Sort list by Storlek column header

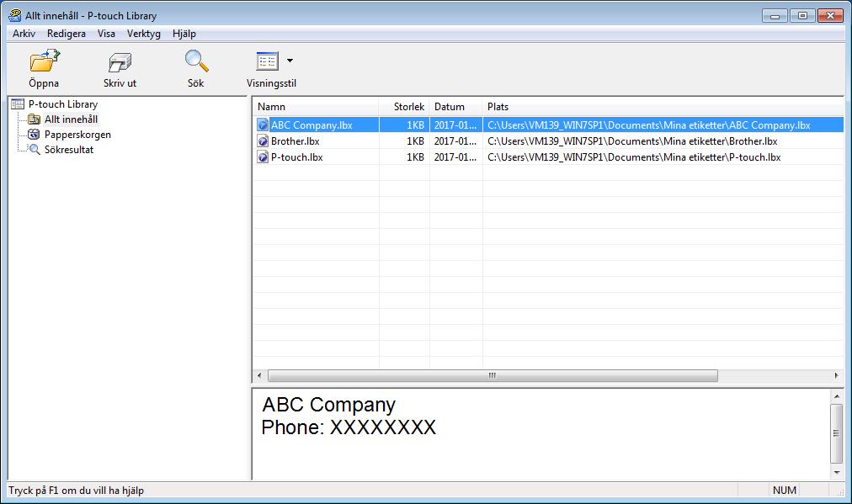point(404,107)
